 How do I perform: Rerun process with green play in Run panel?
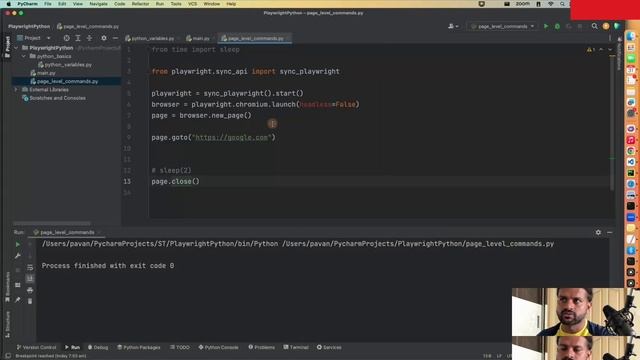pyautogui.click(x=17, y=244)
